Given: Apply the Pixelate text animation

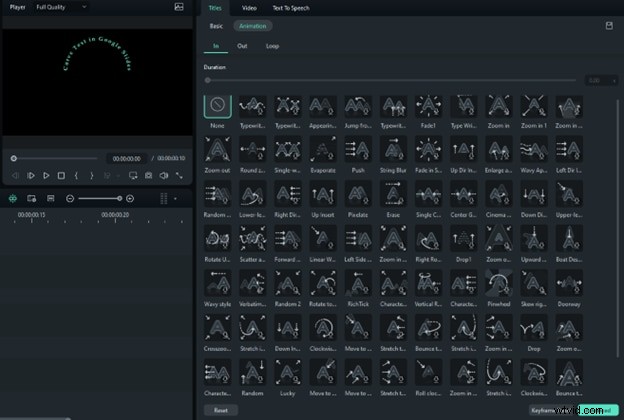Looking at the screenshot, I should (x=359, y=192).
